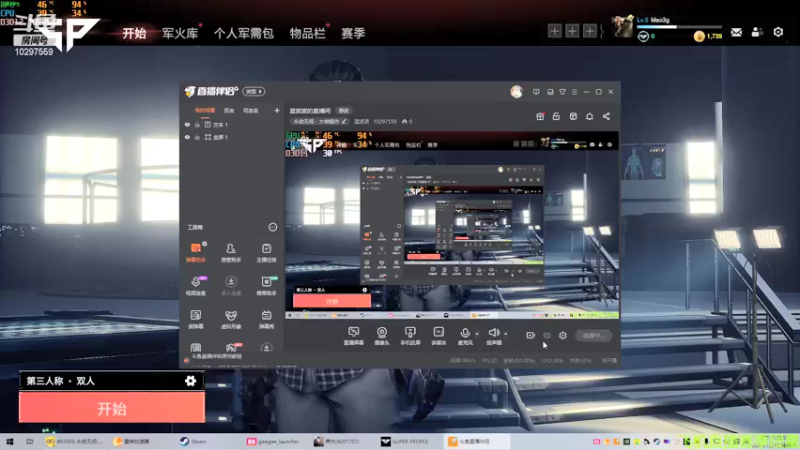The width and height of the screenshot is (800, 450).
Task: Open the 主播任务 tool
Action: 266,252
